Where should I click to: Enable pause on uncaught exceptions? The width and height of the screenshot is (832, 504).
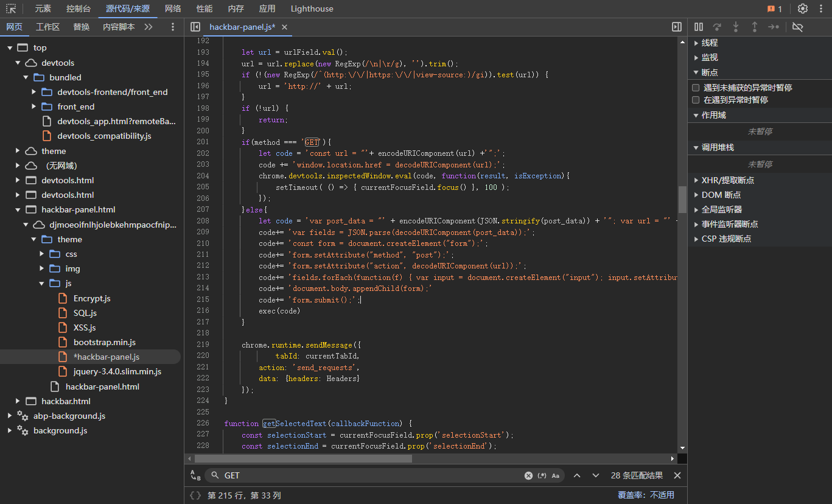click(x=696, y=88)
